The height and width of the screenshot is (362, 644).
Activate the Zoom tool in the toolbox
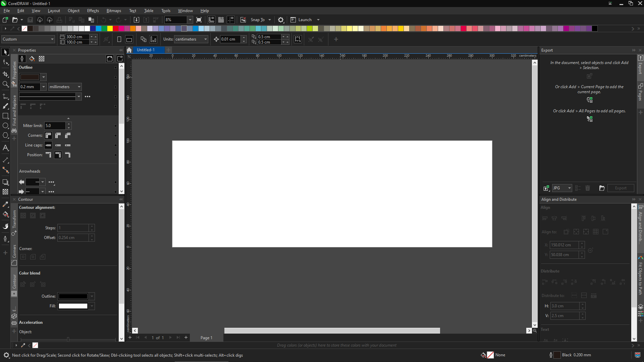click(5, 84)
